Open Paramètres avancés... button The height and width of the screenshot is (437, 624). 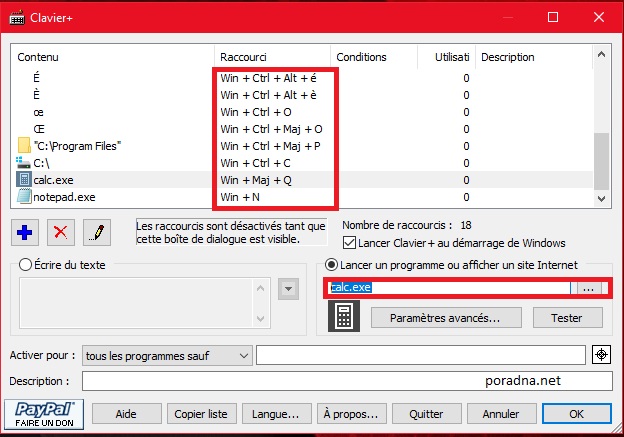[446, 318]
